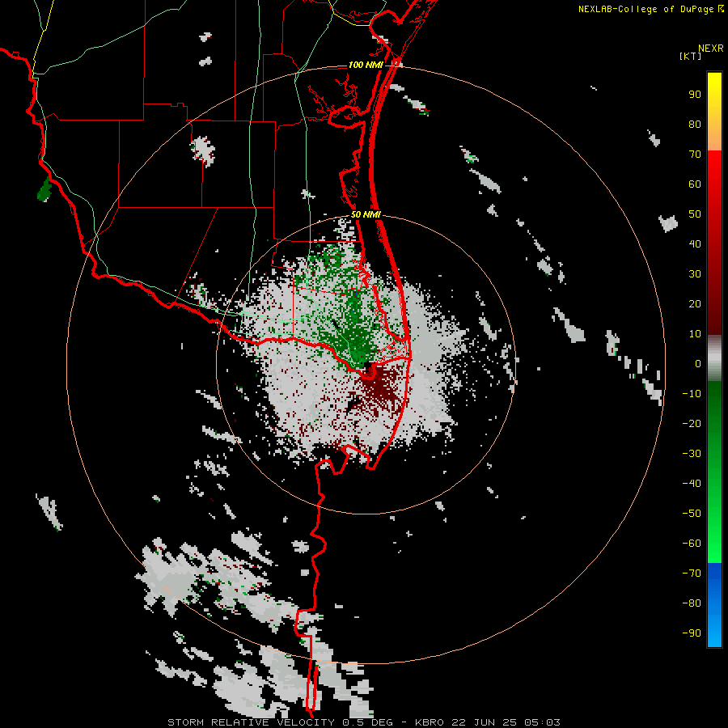This screenshot has width=728, height=728.
Task: Click the green inbound segment of color bar
Action: click(x=714, y=472)
